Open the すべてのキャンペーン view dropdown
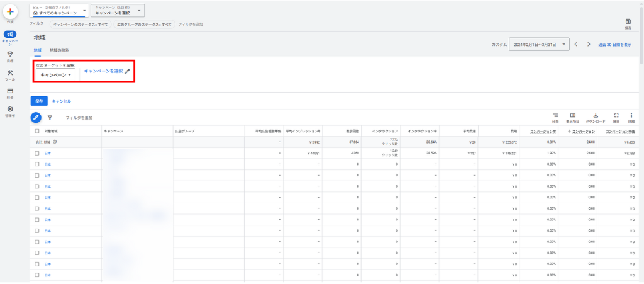 coord(59,11)
